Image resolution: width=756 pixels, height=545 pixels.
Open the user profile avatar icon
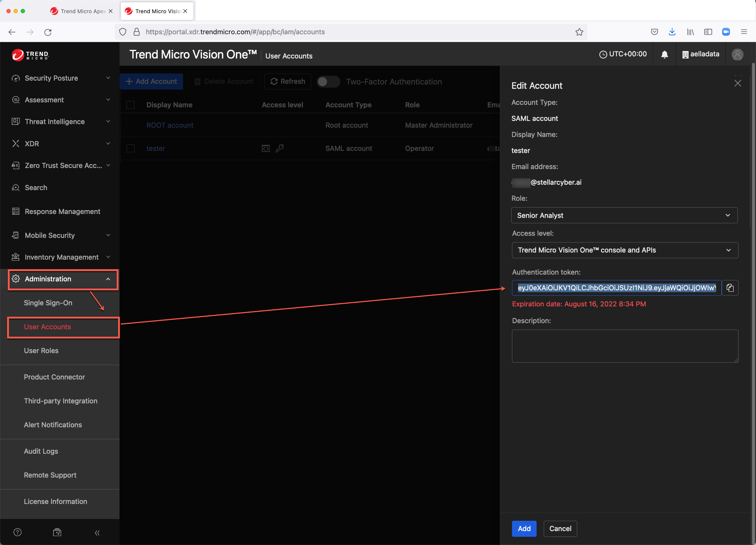point(737,54)
